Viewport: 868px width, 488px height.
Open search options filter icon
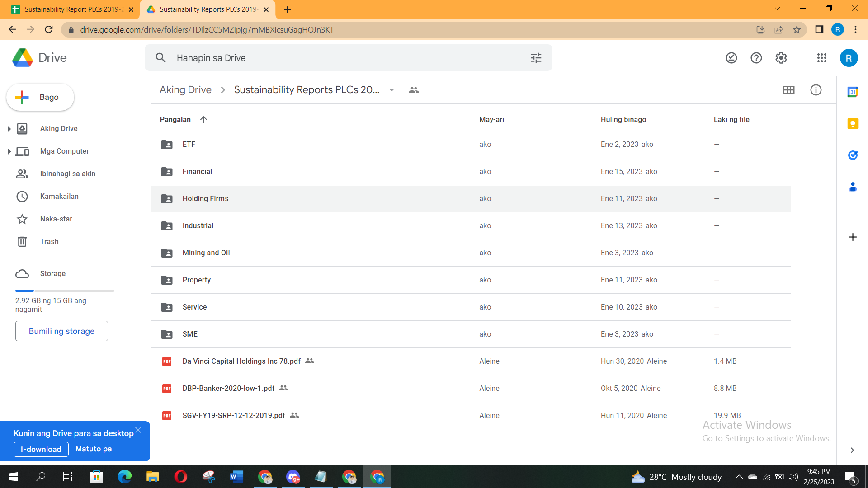click(x=536, y=58)
